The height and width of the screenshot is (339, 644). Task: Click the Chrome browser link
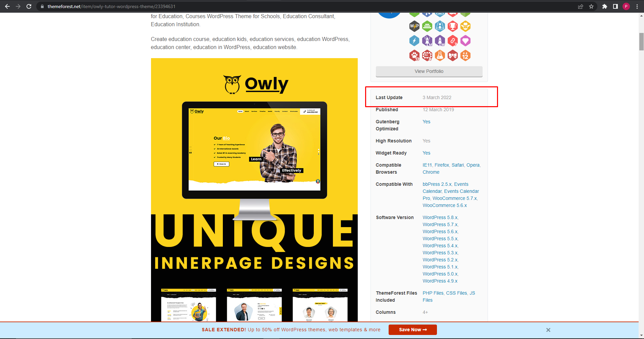pos(431,172)
